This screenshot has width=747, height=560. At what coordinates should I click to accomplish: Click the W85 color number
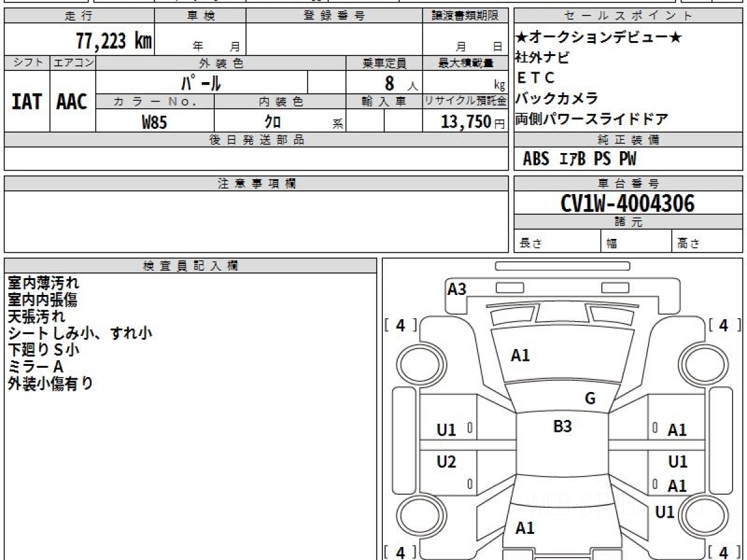(x=154, y=122)
